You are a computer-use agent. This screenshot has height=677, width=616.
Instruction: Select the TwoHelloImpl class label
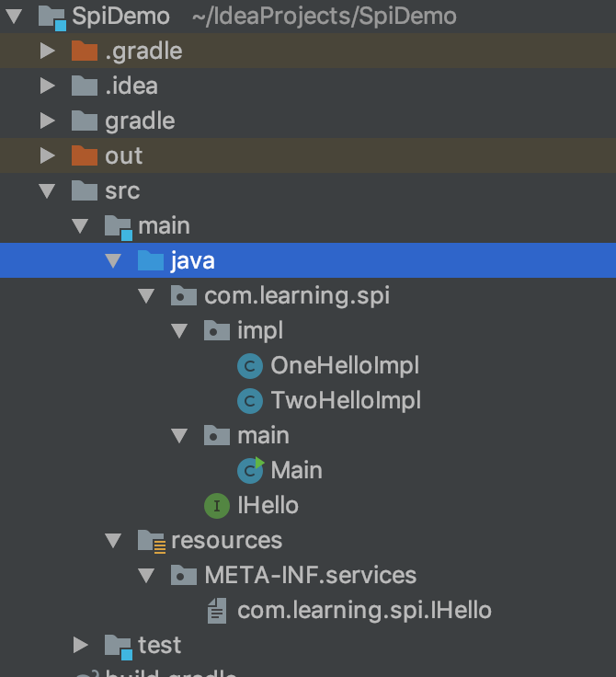point(346,401)
